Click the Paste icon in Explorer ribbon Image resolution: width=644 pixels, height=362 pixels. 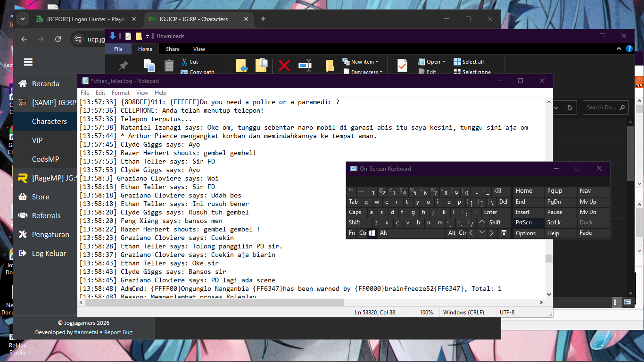pyautogui.click(x=169, y=66)
